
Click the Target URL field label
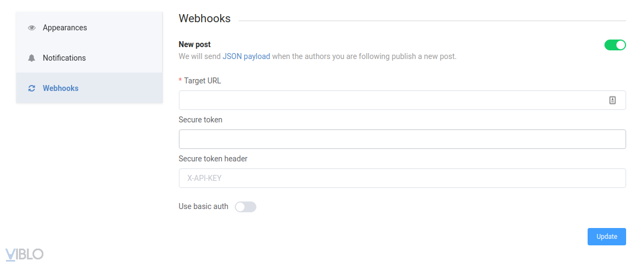click(202, 81)
